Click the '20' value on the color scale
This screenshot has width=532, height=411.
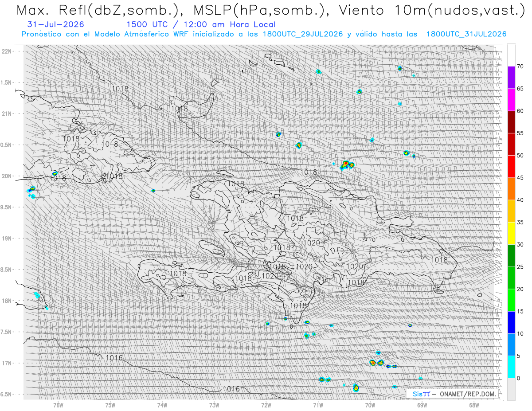[520, 289]
